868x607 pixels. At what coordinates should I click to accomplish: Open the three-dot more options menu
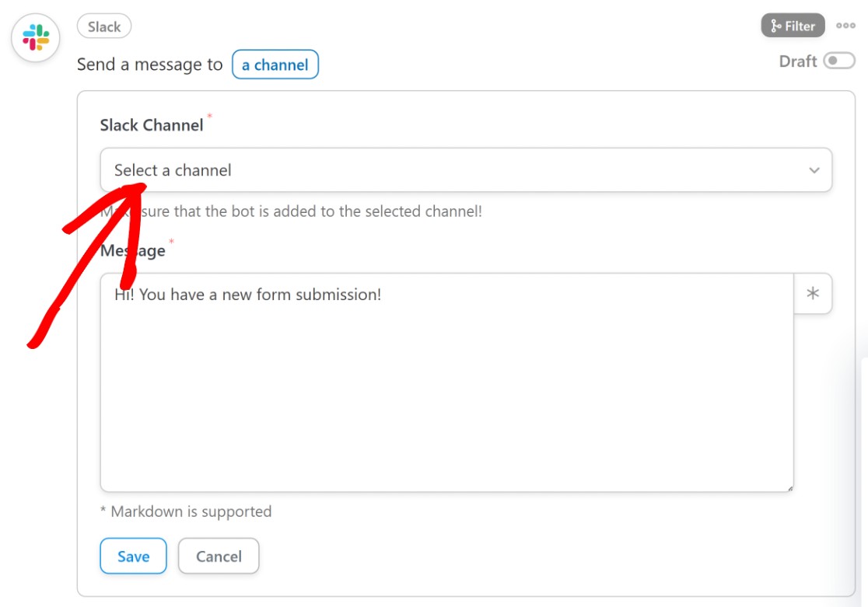coord(845,26)
